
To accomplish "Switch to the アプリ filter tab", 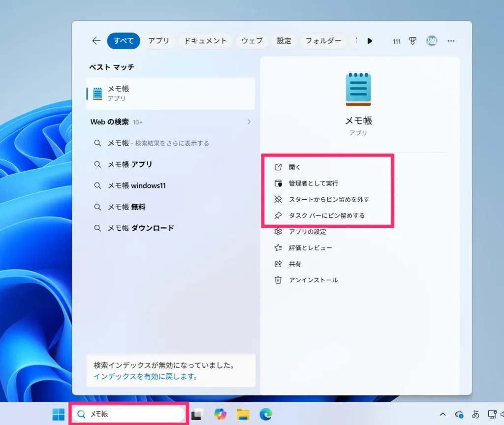I will click(159, 41).
